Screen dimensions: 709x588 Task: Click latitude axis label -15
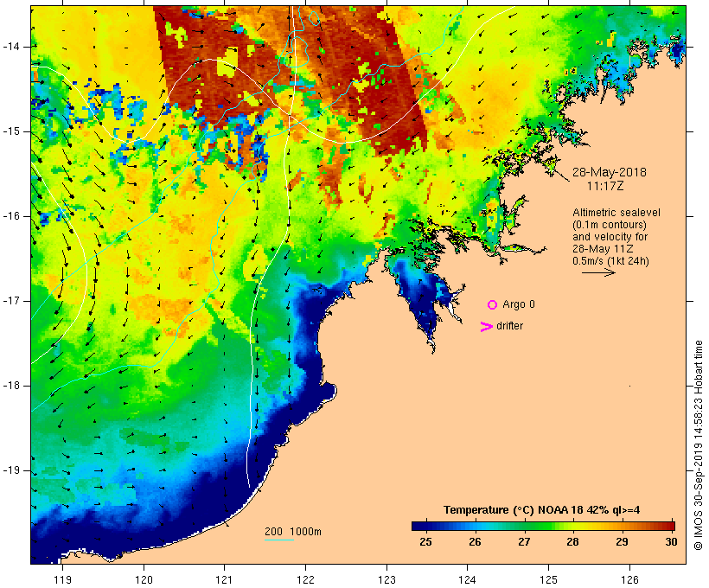pos(11,131)
